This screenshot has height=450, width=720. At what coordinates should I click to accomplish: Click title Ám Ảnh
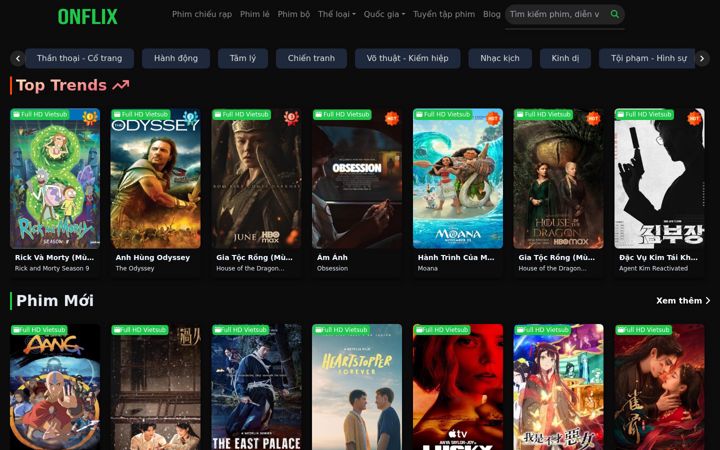332,258
